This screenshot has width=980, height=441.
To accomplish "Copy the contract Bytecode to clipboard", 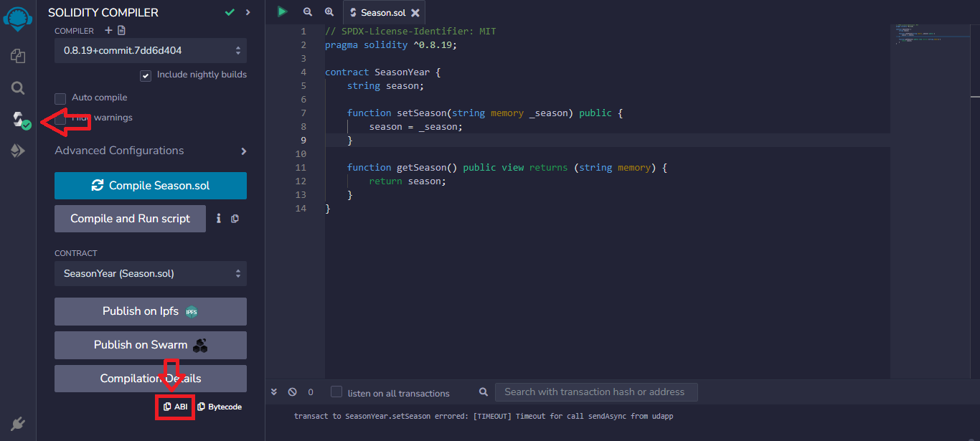I will [x=220, y=407].
